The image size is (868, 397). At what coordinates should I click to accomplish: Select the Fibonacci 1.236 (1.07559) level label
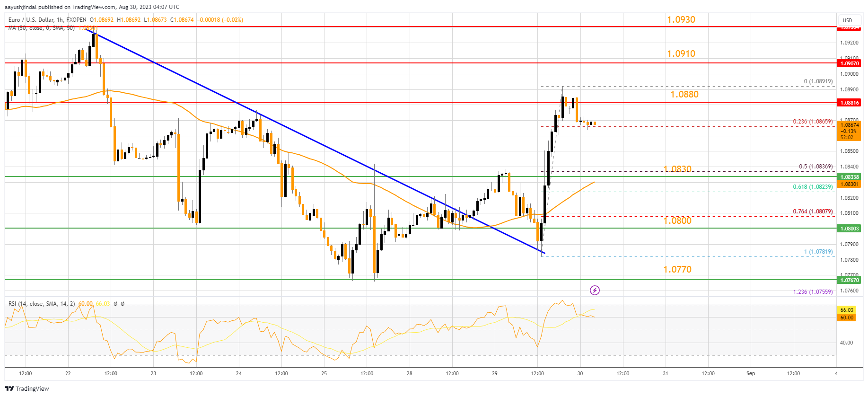(813, 292)
